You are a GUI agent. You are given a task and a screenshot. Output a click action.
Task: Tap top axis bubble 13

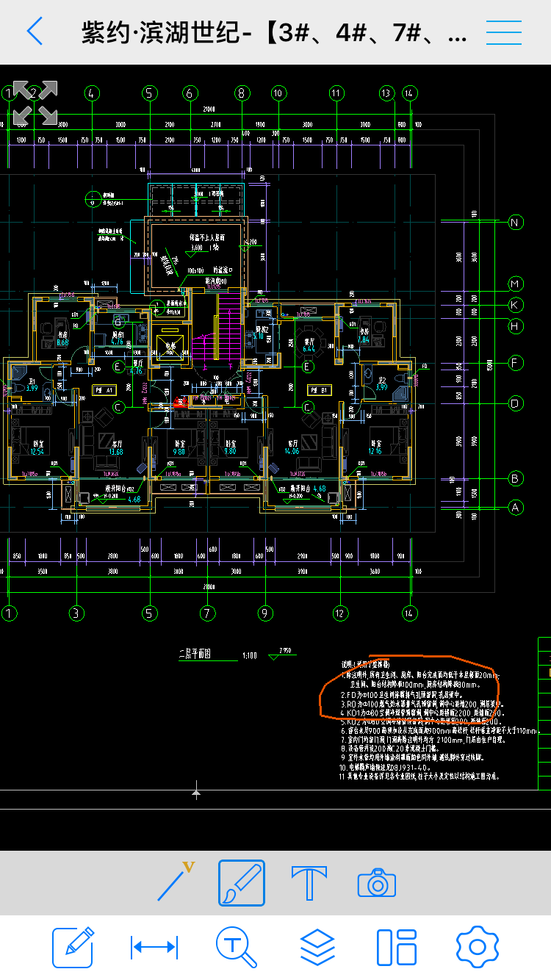pyautogui.click(x=387, y=93)
